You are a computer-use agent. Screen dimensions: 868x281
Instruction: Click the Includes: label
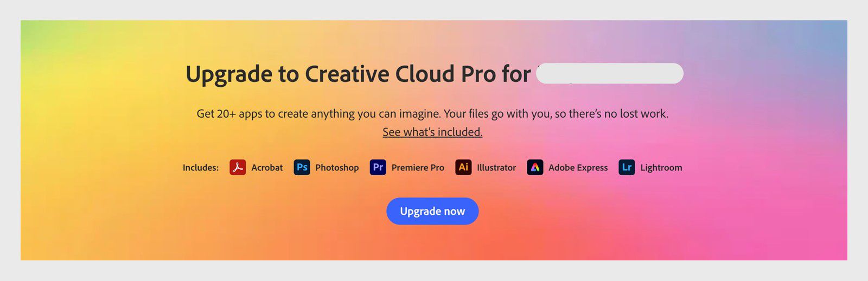point(201,168)
